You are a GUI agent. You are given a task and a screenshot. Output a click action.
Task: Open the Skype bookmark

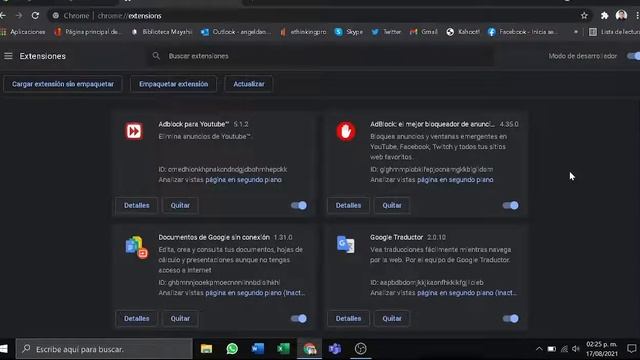349,32
